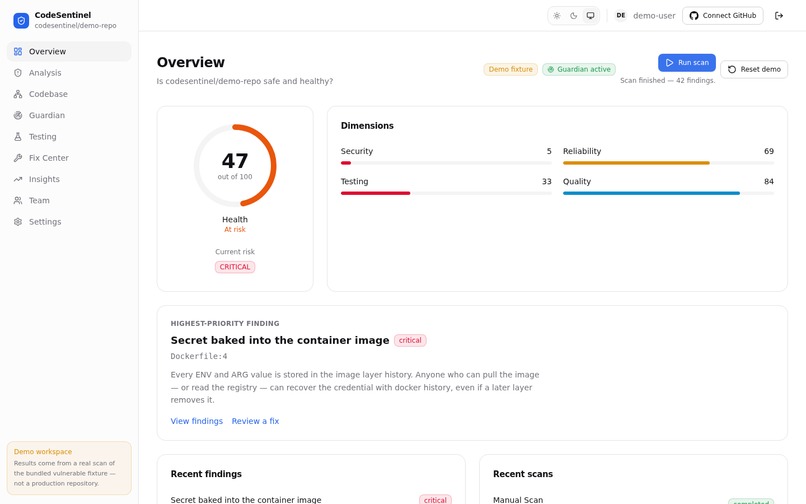The width and height of the screenshot is (806, 504).
Task: Click Connect GitHub button
Action: point(723,15)
